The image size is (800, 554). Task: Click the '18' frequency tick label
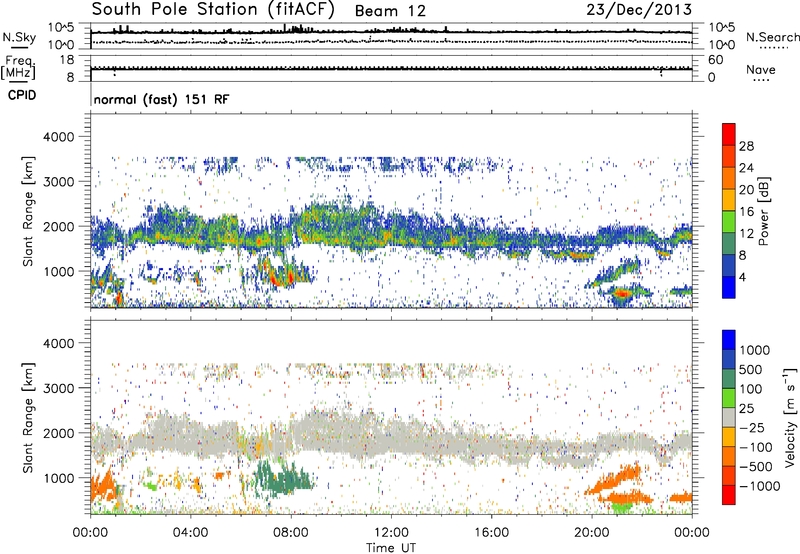click(67, 60)
